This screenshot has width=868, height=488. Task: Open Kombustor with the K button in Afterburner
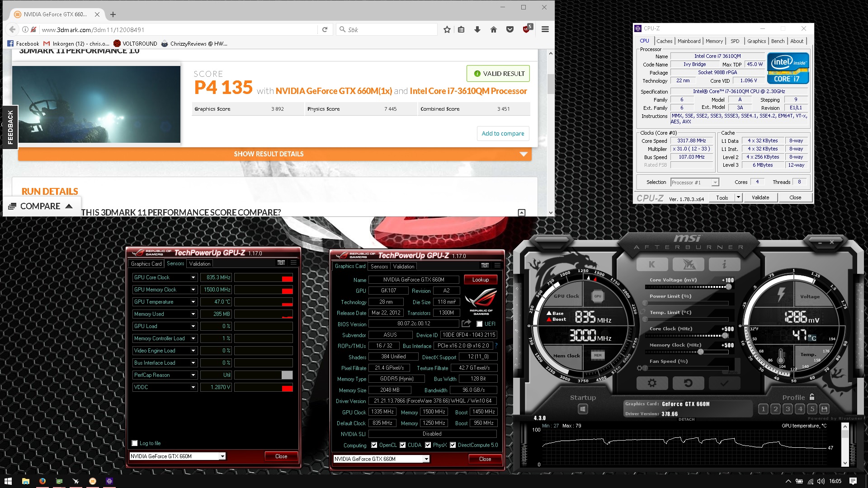pos(652,264)
